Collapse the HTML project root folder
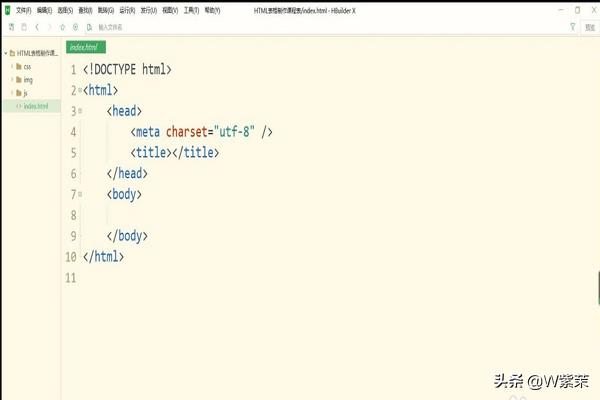Image resolution: width=600 pixels, height=400 pixels. coord(5,53)
